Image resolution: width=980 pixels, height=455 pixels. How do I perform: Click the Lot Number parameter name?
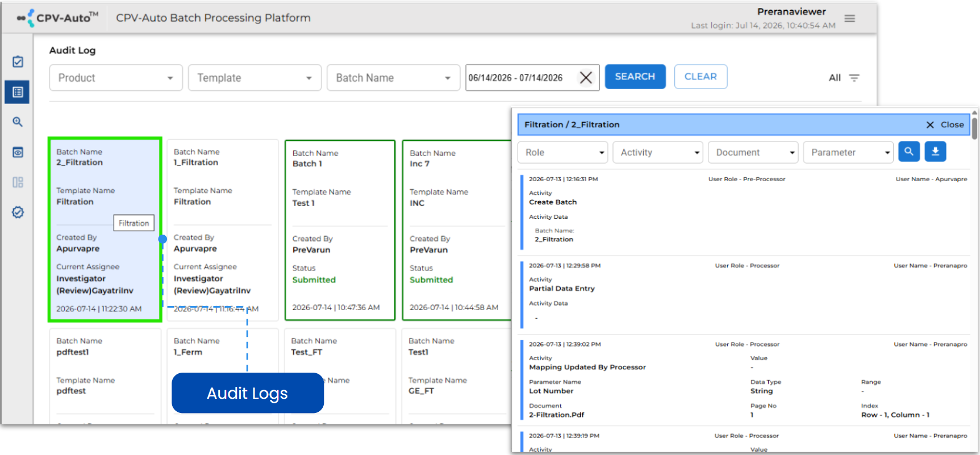[x=551, y=391]
